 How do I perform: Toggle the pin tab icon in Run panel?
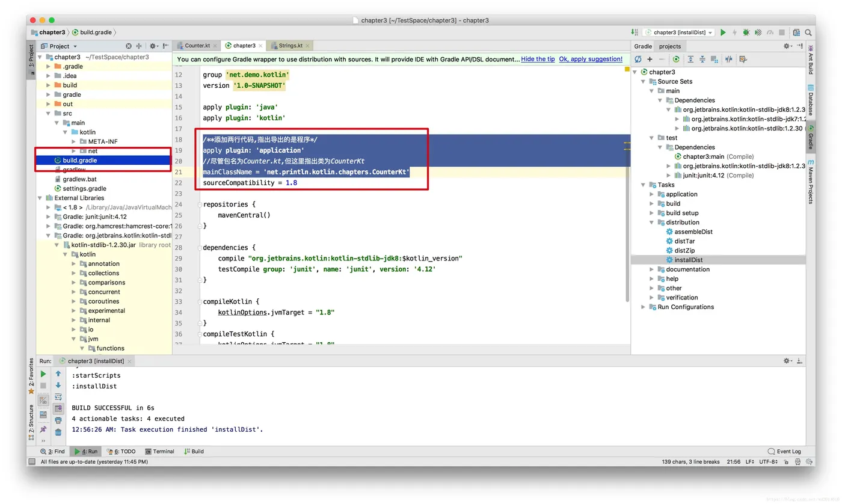(x=43, y=429)
